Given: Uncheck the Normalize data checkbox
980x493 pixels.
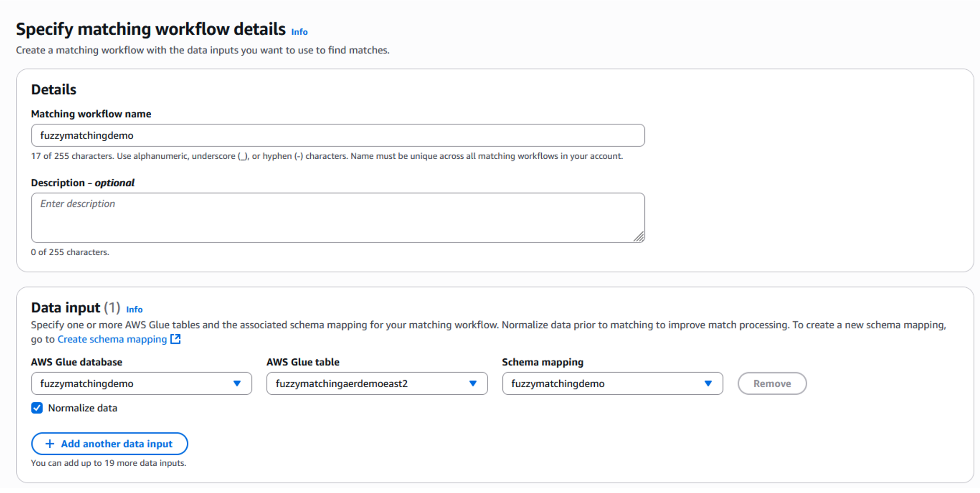Looking at the screenshot, I should coord(37,408).
